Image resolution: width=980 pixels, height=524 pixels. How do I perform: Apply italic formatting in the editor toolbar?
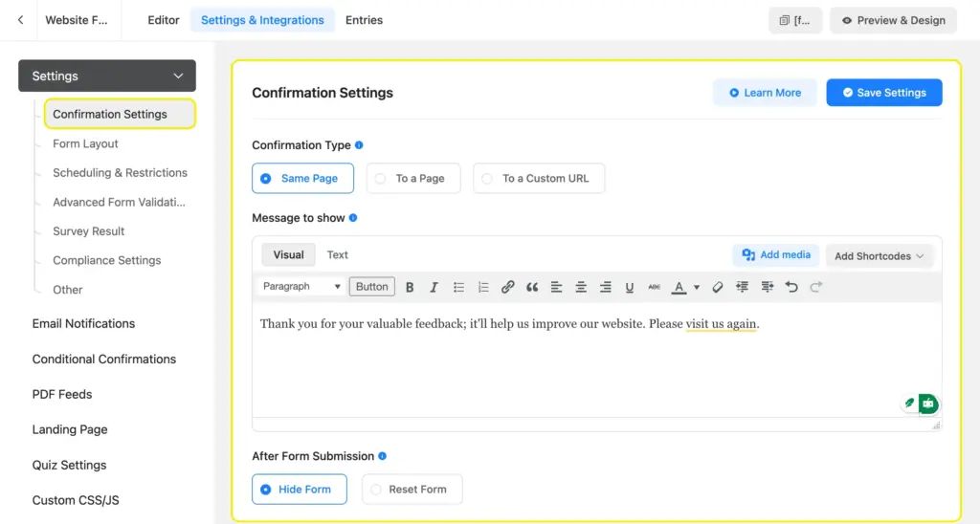click(x=434, y=287)
